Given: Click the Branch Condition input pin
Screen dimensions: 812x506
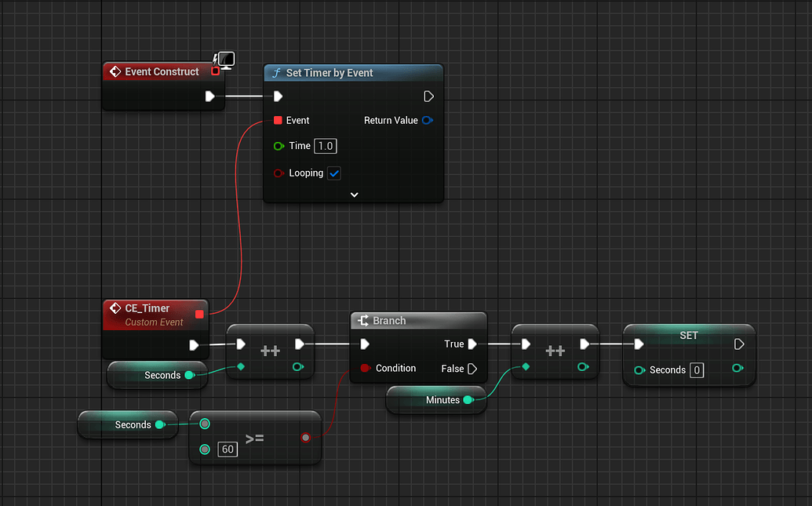Looking at the screenshot, I should point(365,368).
